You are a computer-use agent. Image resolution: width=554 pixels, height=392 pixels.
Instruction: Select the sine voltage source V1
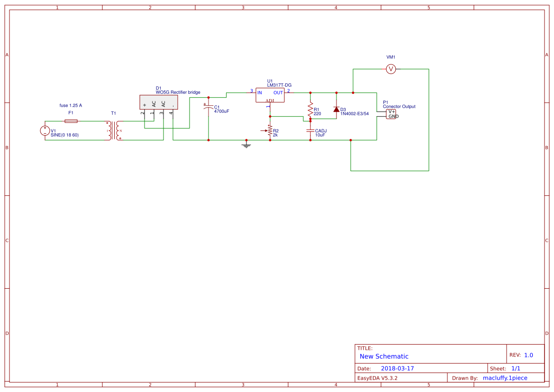pos(44,130)
